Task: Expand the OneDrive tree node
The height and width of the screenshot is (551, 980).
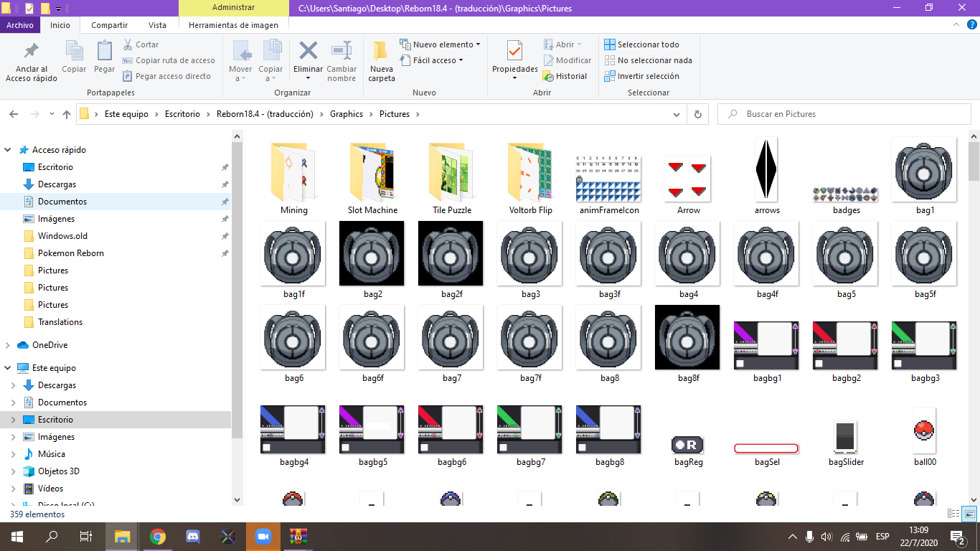Action: tap(8, 345)
